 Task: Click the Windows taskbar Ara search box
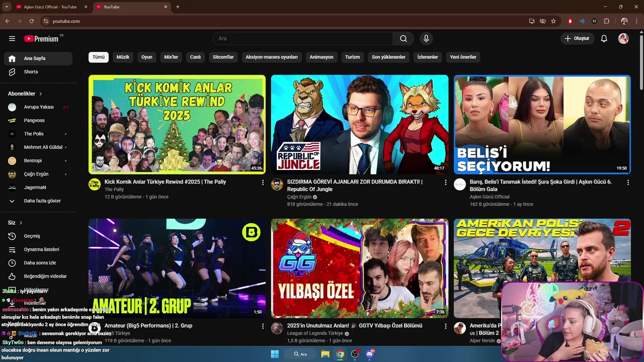[x=299, y=354]
